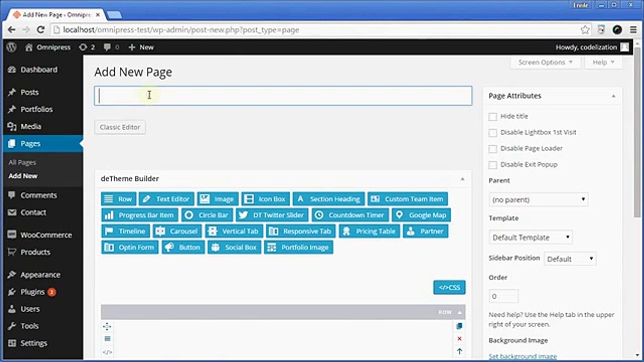Check the Disable Exit Popup option
644x362 pixels.
tap(493, 165)
